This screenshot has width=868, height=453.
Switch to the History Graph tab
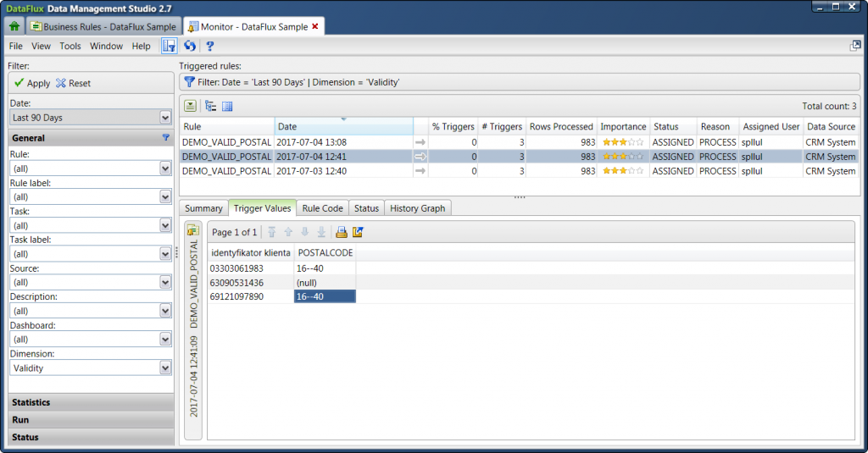pos(418,208)
